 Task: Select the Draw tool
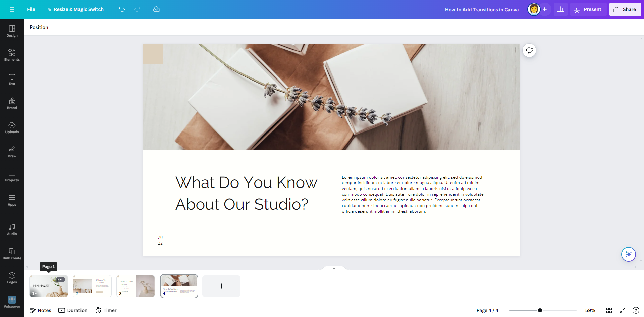coord(12,152)
